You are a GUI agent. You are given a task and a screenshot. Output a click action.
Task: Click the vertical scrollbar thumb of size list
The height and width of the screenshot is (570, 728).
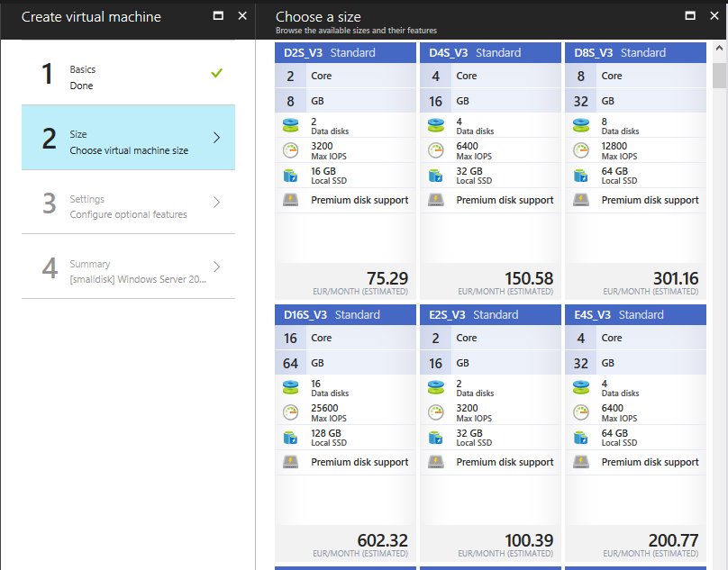pos(719,76)
